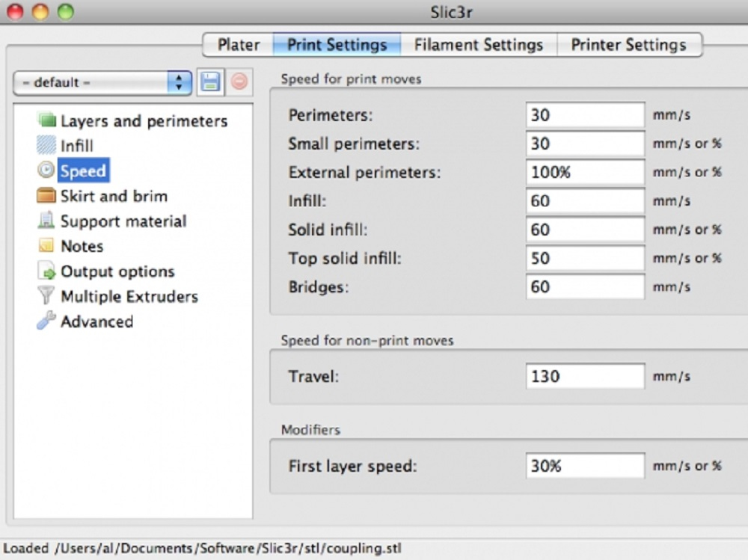This screenshot has width=748, height=560.
Task: Open the Filament Settings tab
Action: [479, 45]
